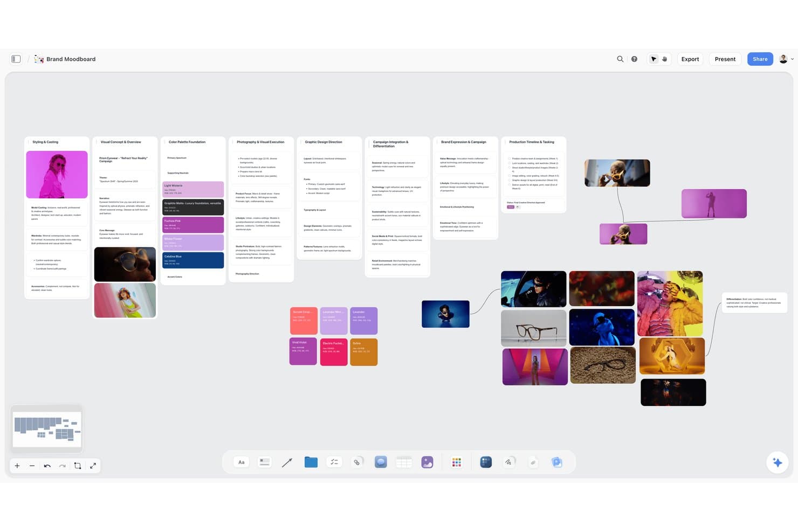Check the first Production Timeline task checkbox
Screen dimensions: 798x532
click(510, 158)
